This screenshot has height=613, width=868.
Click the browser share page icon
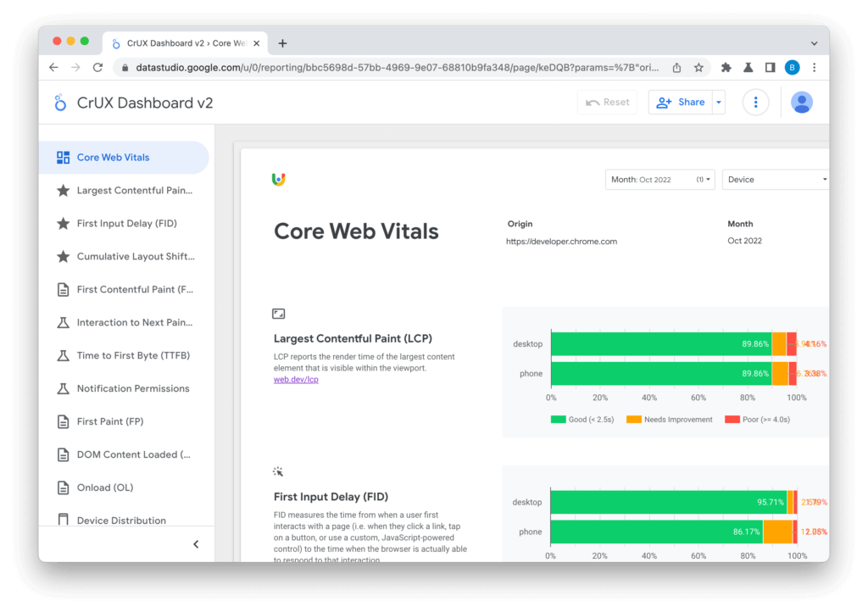coord(676,68)
